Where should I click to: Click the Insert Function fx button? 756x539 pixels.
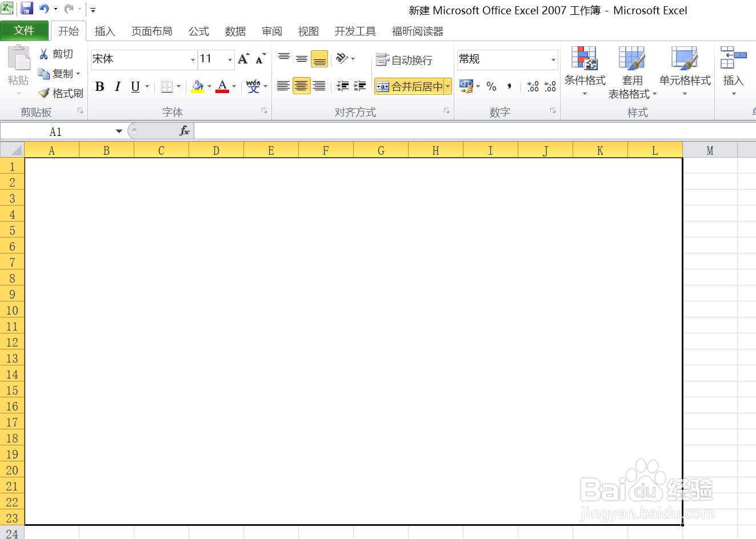[185, 131]
